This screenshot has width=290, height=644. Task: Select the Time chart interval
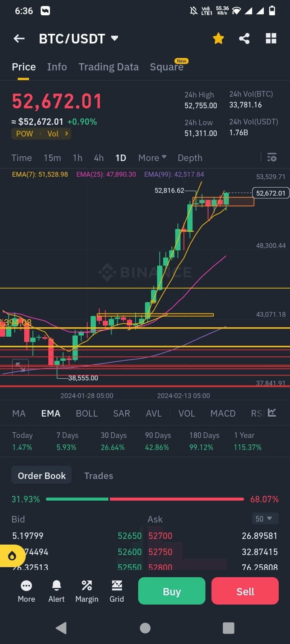tap(21, 158)
